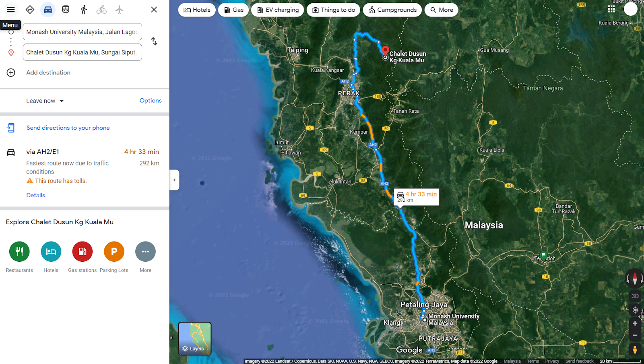Open the Layers map thumbnail

[x=195, y=339]
